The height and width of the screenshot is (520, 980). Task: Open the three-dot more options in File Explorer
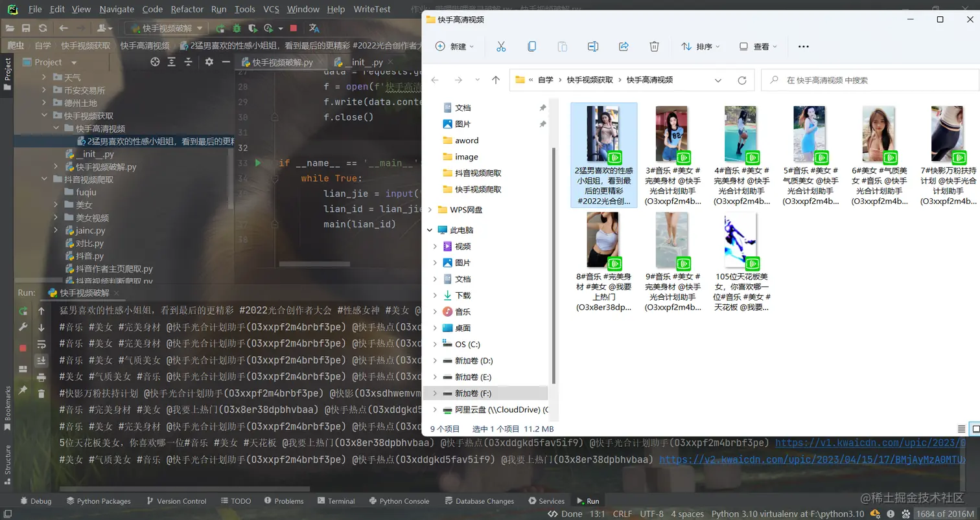tap(804, 47)
